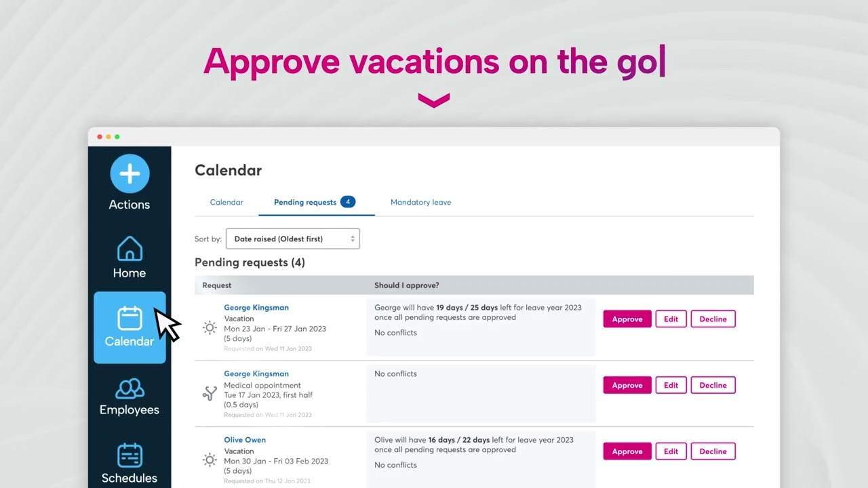The image size is (868, 488).
Task: Edit Olive Owen's vacation request
Action: coord(671,451)
